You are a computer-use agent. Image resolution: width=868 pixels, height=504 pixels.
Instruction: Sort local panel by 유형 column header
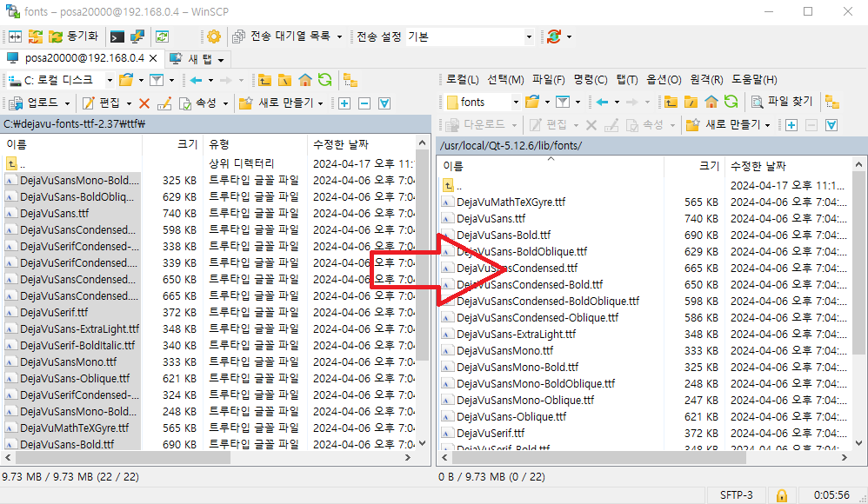(255, 144)
